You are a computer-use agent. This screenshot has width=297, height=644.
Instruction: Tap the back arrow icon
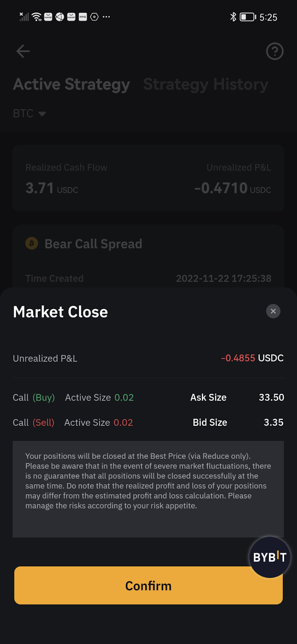point(23,52)
